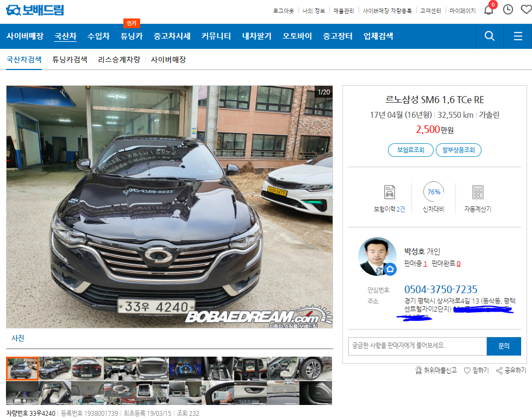Open 중고차시세 menu
The image size is (532, 418).
[172, 36]
